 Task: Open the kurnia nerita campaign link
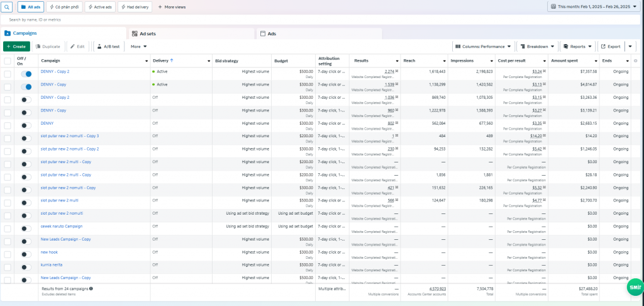pos(52,264)
